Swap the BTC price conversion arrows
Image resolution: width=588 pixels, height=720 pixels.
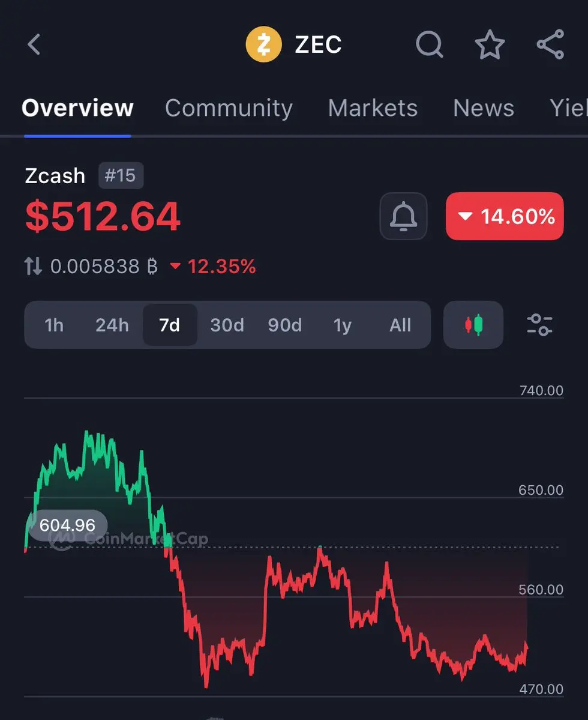pyautogui.click(x=33, y=266)
